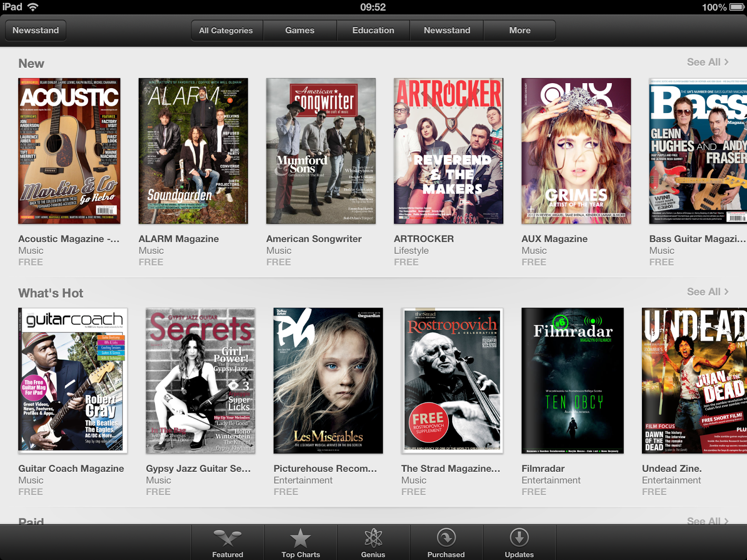Open Picturehouse Les Misérables cover
The width and height of the screenshot is (747, 560).
coord(328,380)
